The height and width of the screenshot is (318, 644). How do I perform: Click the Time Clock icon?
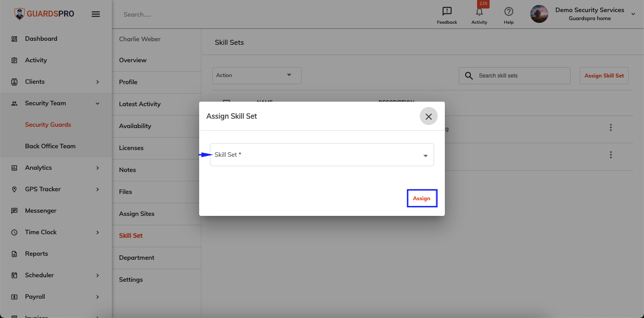click(x=14, y=232)
